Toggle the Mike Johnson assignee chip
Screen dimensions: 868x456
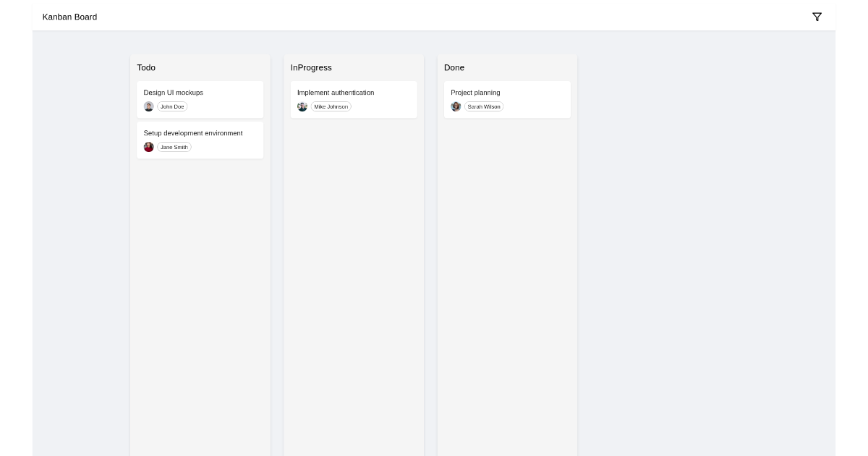pos(331,106)
